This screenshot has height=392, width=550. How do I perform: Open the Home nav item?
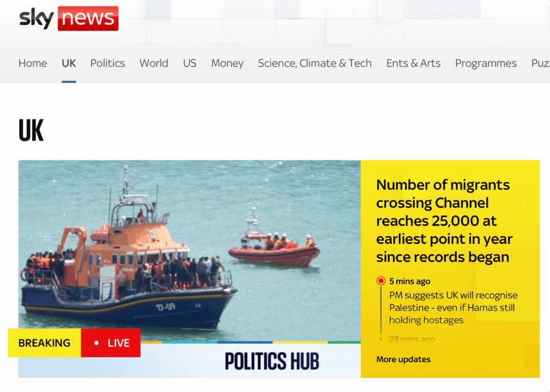(x=33, y=63)
